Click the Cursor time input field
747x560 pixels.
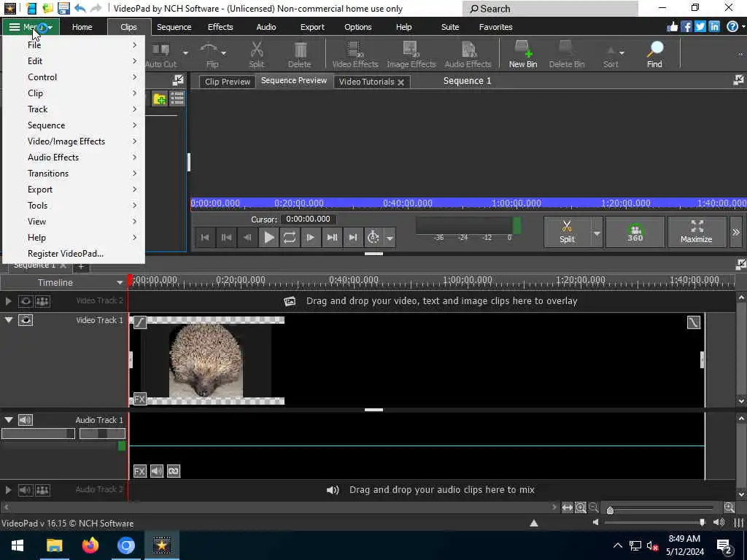point(309,219)
